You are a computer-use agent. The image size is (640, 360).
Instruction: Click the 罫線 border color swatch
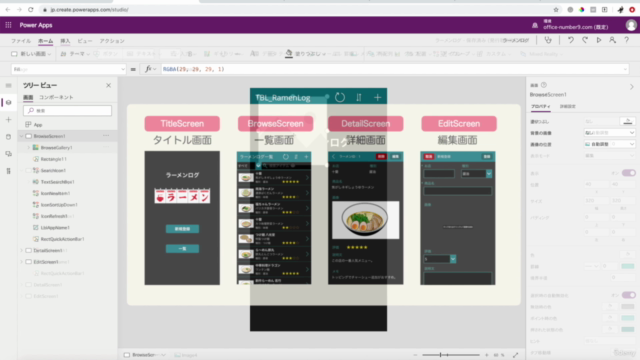click(x=628, y=266)
